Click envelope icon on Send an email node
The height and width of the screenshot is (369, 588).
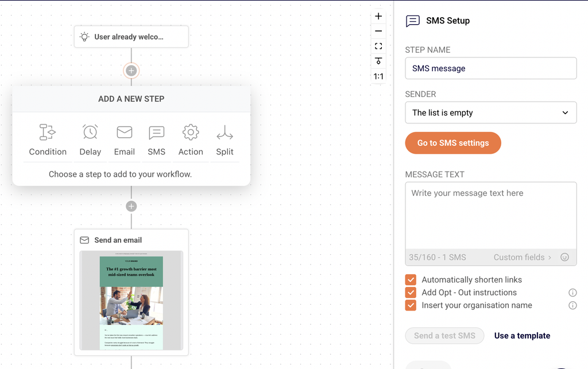84,240
